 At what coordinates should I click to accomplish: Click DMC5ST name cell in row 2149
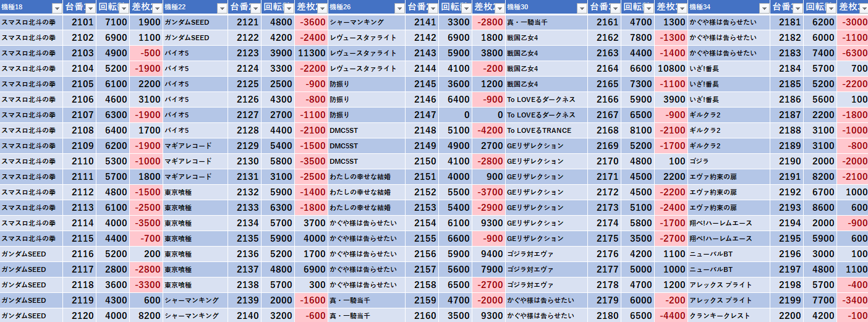[367, 146]
